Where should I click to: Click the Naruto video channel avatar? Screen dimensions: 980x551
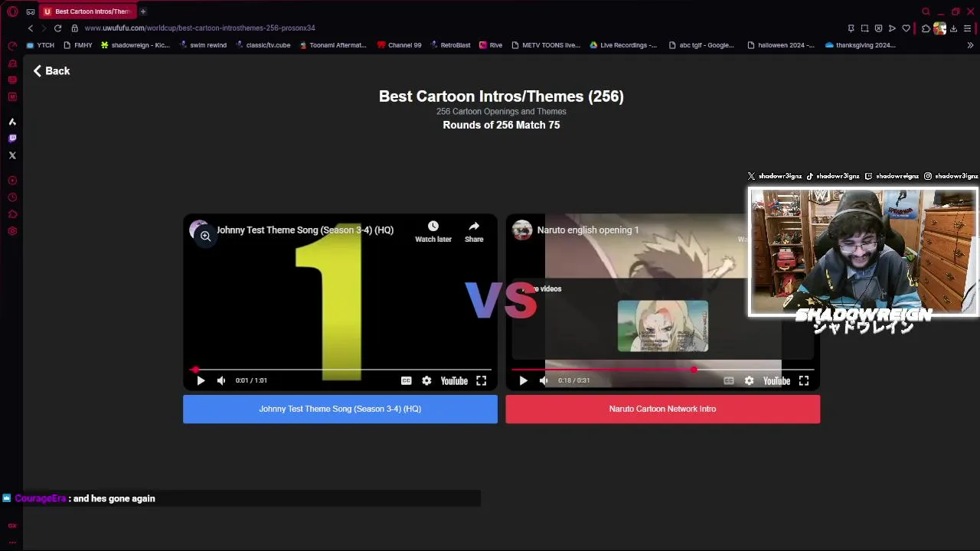(x=522, y=230)
